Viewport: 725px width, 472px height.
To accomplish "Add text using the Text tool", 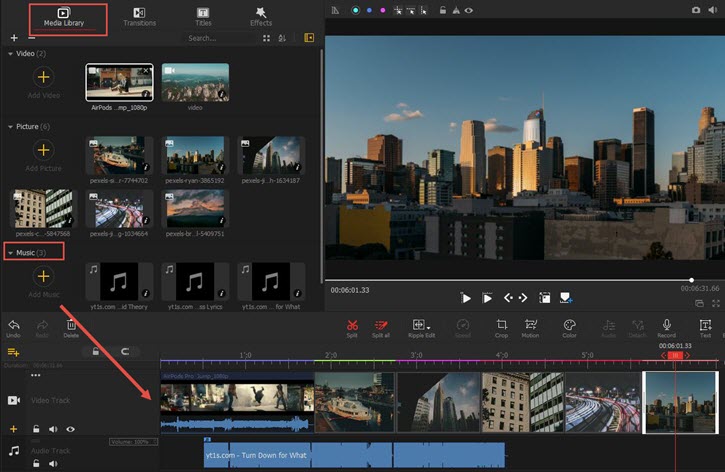I will (705, 326).
